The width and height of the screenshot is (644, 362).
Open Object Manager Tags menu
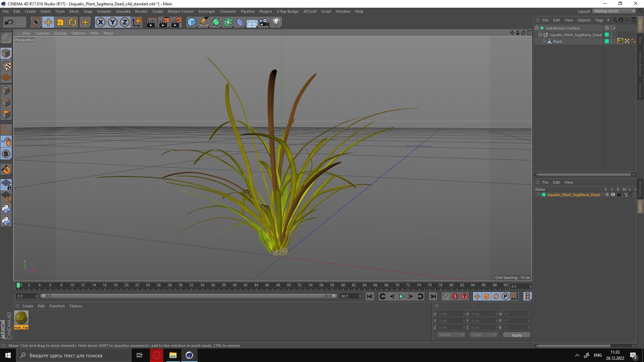pyautogui.click(x=599, y=20)
